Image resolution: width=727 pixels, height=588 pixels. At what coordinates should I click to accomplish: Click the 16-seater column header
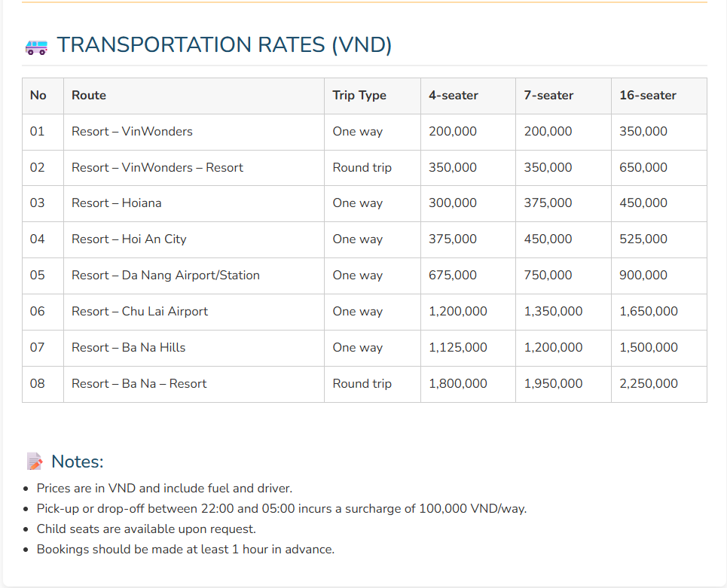click(648, 96)
